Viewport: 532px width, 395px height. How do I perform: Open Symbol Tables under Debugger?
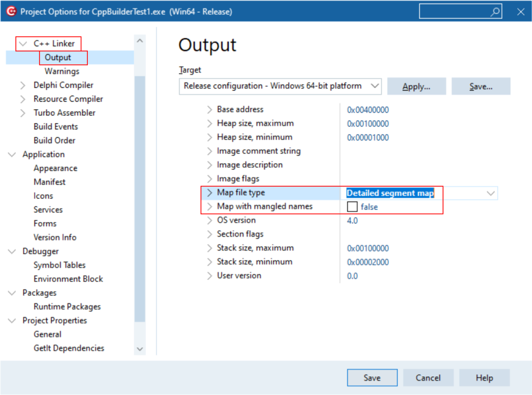click(x=60, y=265)
